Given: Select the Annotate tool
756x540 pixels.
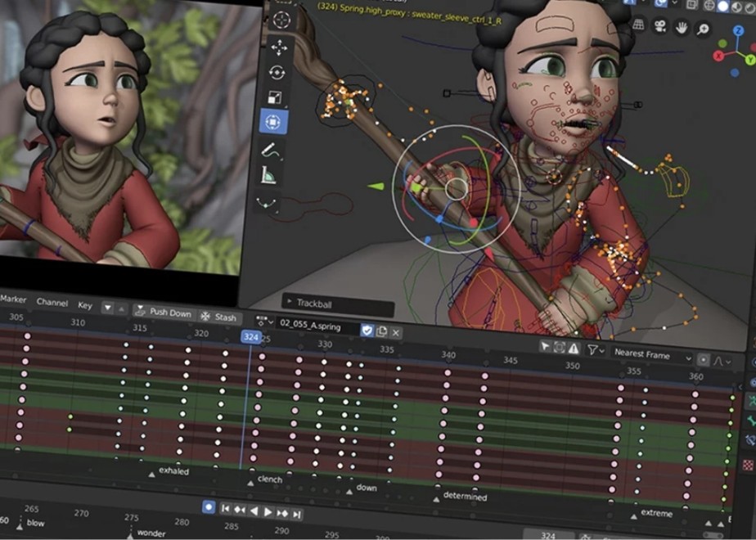Looking at the screenshot, I should click(x=269, y=150).
